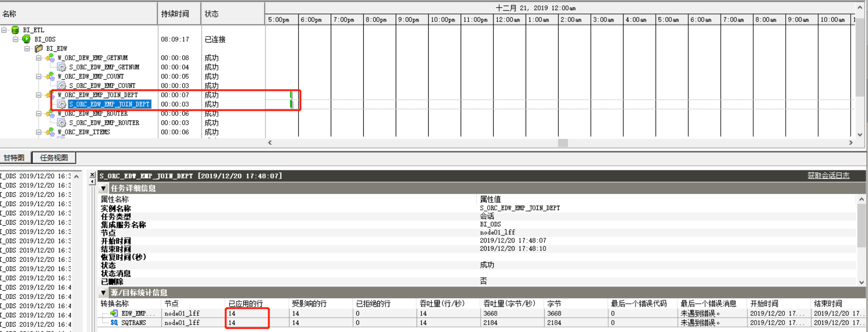Close the task details pane with X
Viewport: 868px width, 332px height.
[x=92, y=175]
